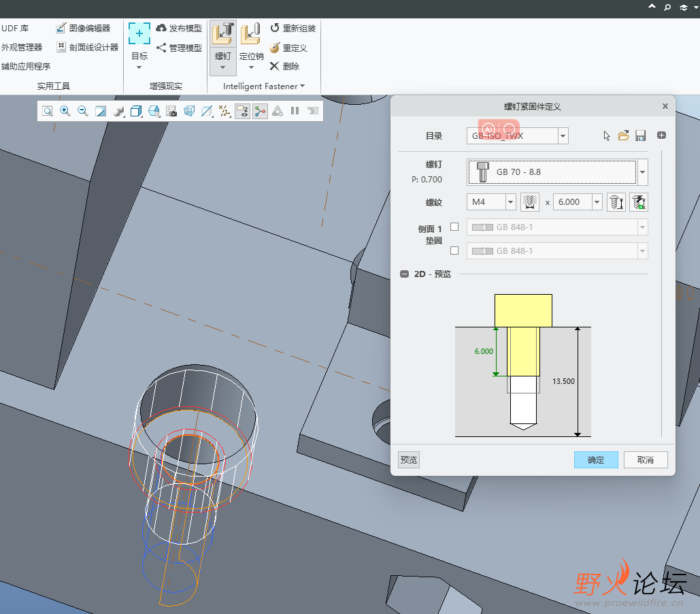Image resolution: width=700 pixels, height=614 pixels.
Task: Open the view manager icon
Action: point(154,111)
